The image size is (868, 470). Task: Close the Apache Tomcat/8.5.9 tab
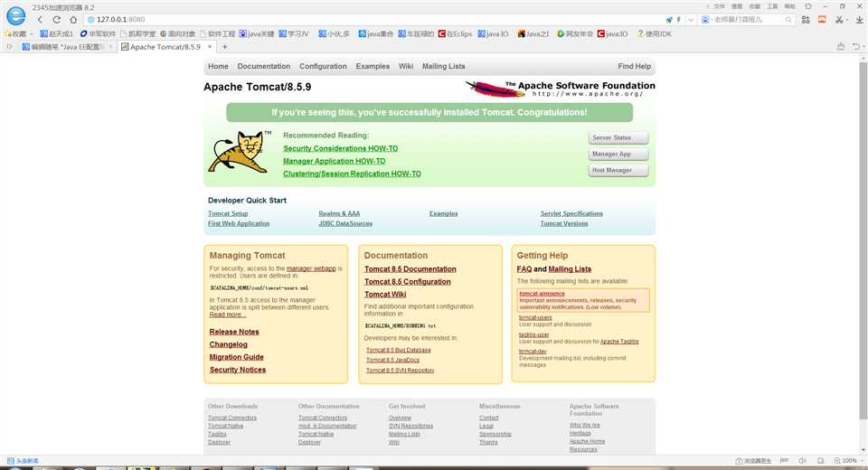click(x=210, y=47)
